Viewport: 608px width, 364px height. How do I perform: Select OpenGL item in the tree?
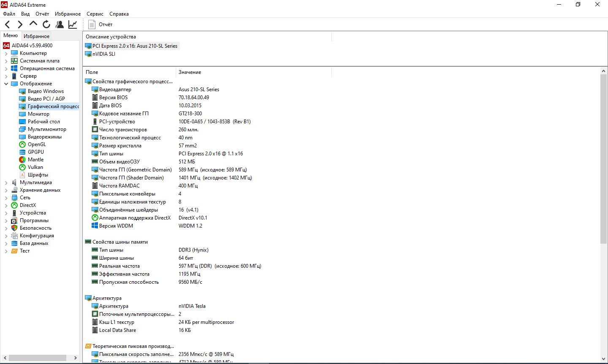[x=37, y=144]
